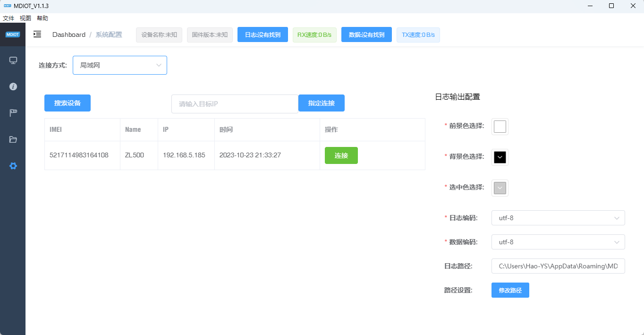
Task: Click the TX速度:0 B/s status indicator
Action: click(418, 34)
